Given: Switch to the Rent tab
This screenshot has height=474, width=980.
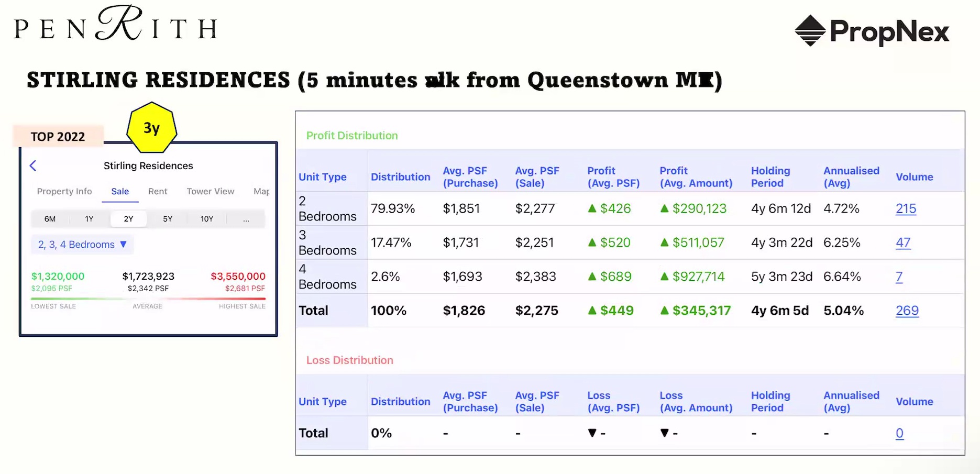Looking at the screenshot, I should (158, 192).
